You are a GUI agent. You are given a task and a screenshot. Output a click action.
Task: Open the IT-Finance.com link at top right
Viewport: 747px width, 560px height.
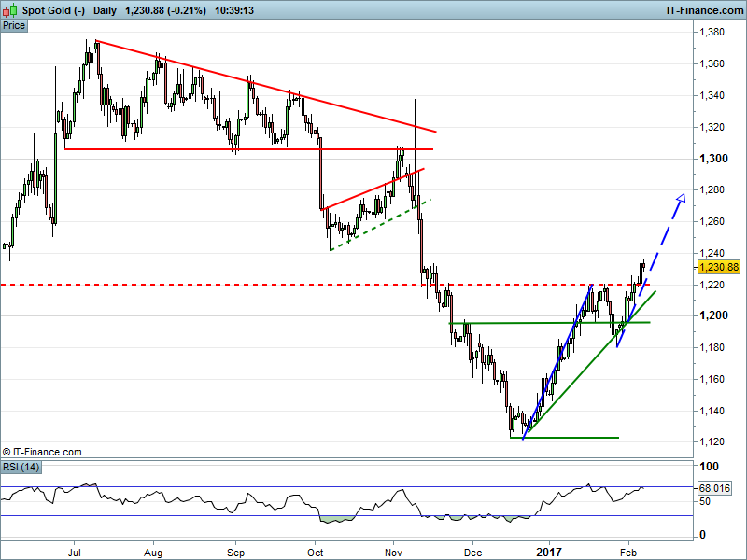coord(705,10)
